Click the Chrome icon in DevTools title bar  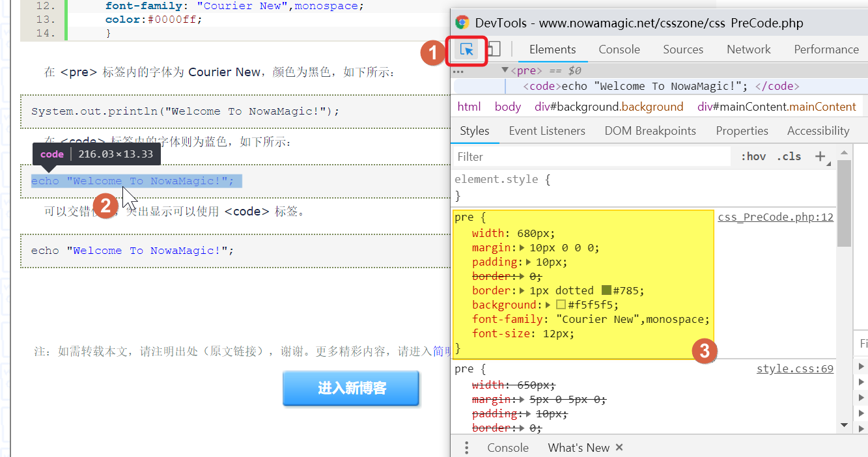[462, 23]
